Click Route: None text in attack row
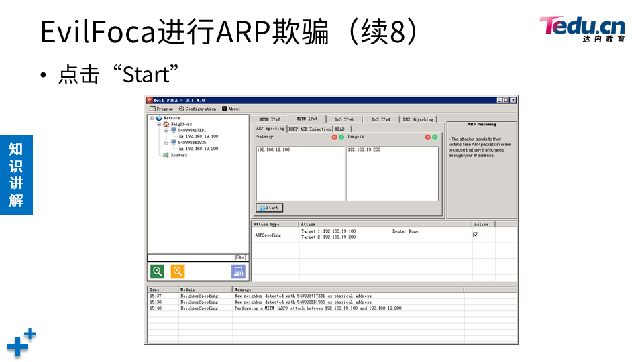 pos(405,231)
